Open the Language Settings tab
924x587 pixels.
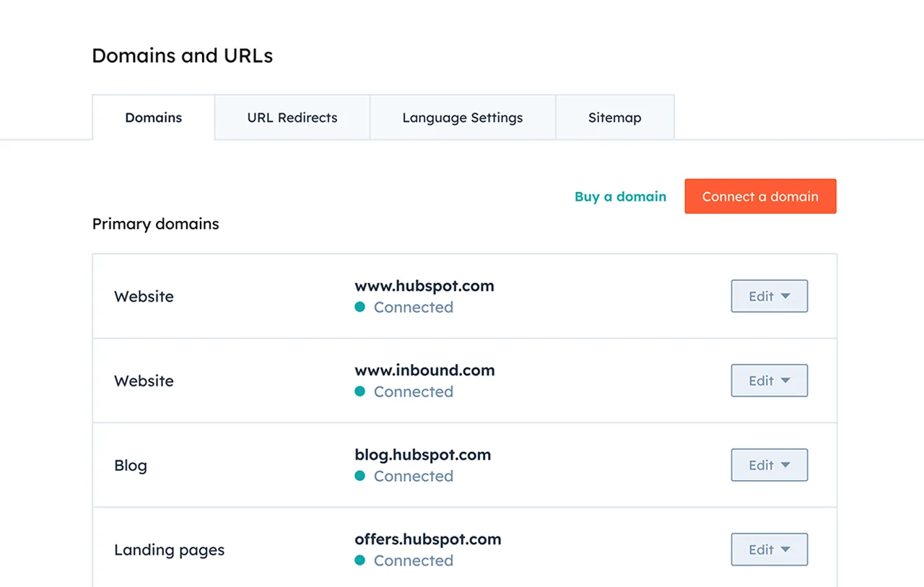click(x=463, y=118)
